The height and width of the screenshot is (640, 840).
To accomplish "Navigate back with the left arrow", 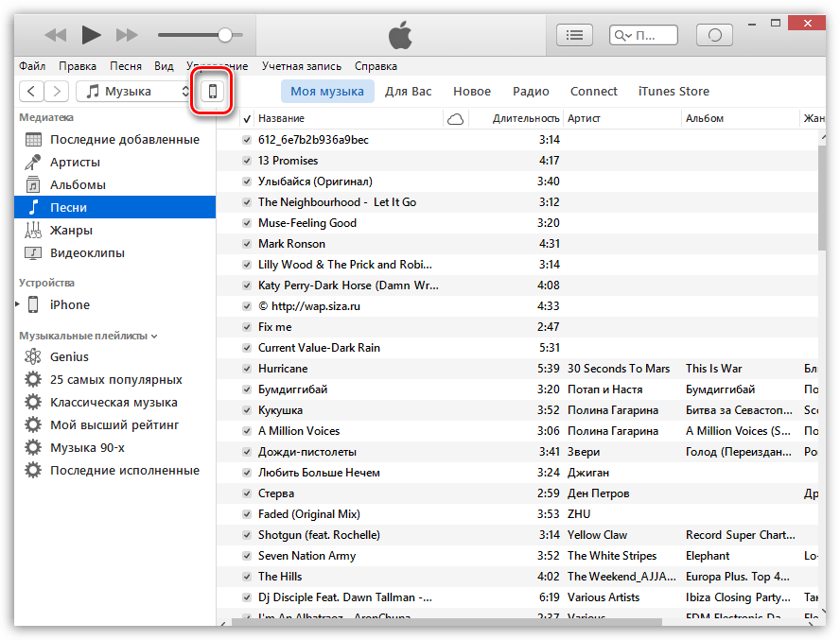I will (32, 92).
